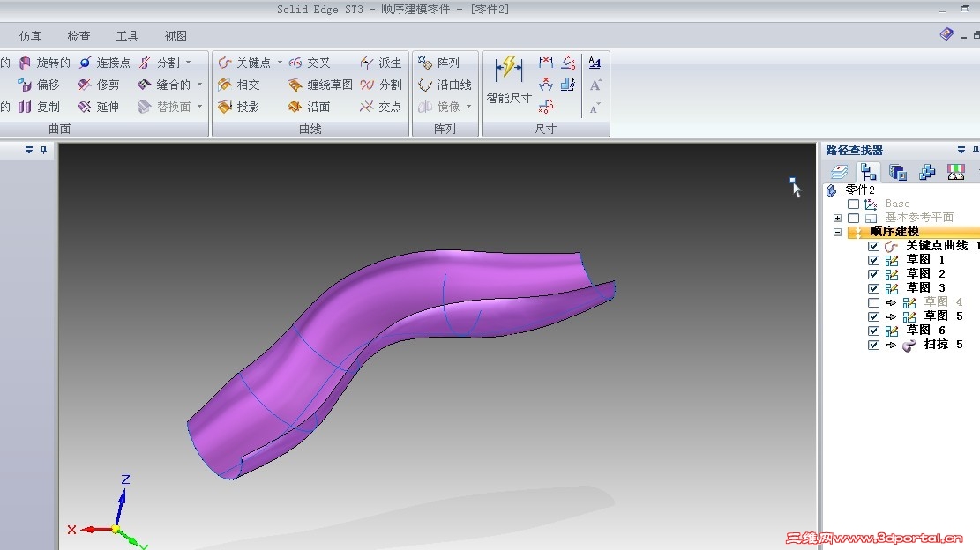Click the layers tab icon in PathFinder

point(839,172)
